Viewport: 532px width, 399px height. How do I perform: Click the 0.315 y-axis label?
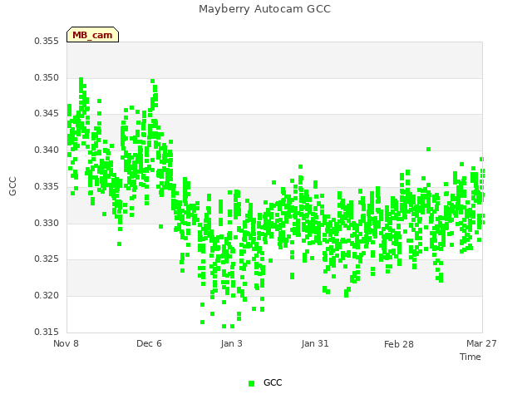pos(47,332)
